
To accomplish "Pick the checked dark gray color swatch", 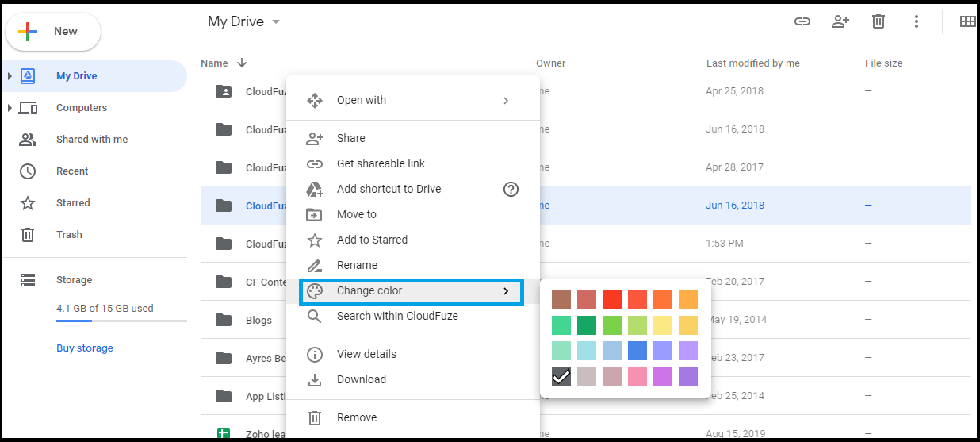I will point(561,376).
